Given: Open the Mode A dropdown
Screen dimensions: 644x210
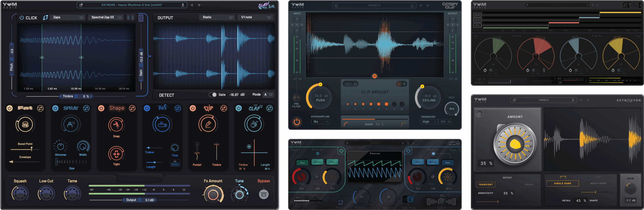Looking at the screenshot, I should (x=268, y=95).
